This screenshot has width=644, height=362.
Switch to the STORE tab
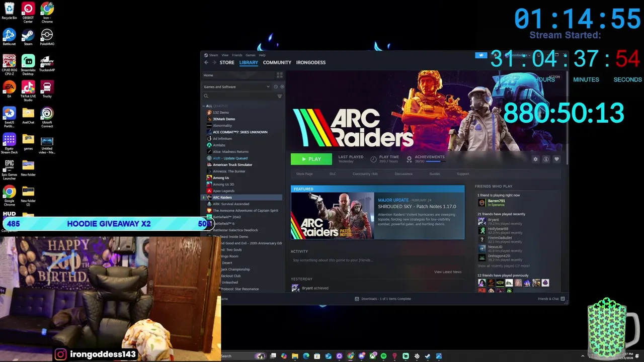[x=227, y=62]
